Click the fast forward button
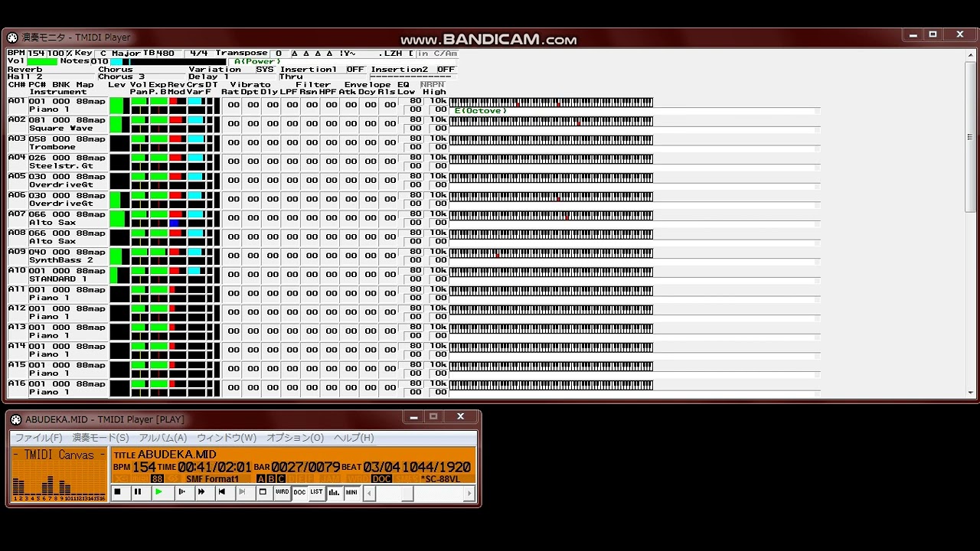The height and width of the screenshot is (551, 980). point(201,492)
